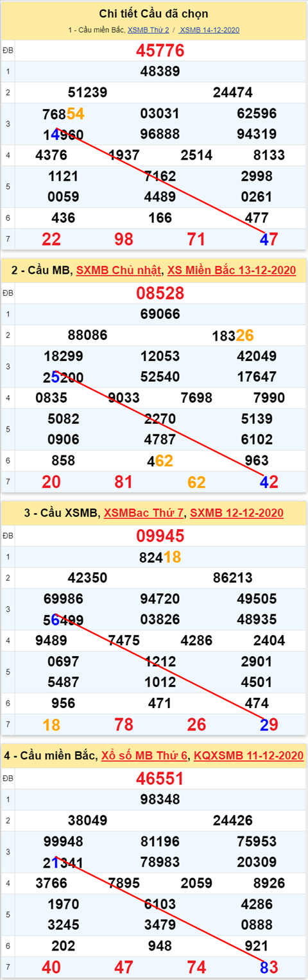Click first prize number 69066
Viewport: 308px width, 980px height.
click(160, 314)
